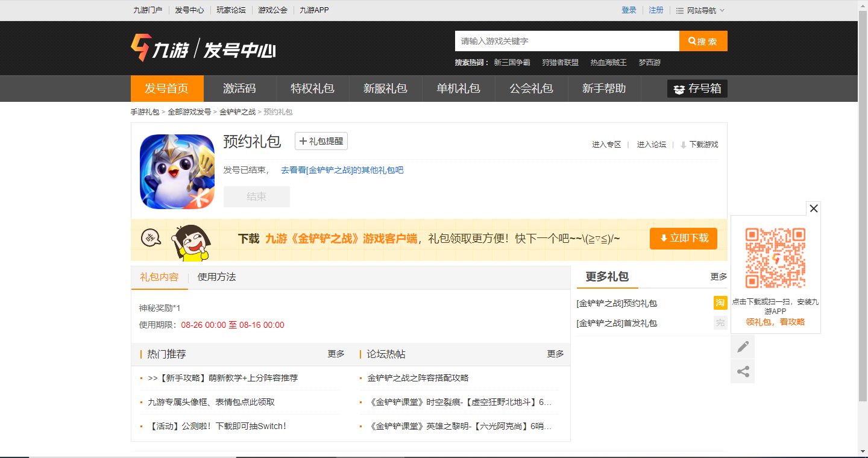Open the 激活码 navigation tab
The width and height of the screenshot is (868, 458).
(x=239, y=89)
